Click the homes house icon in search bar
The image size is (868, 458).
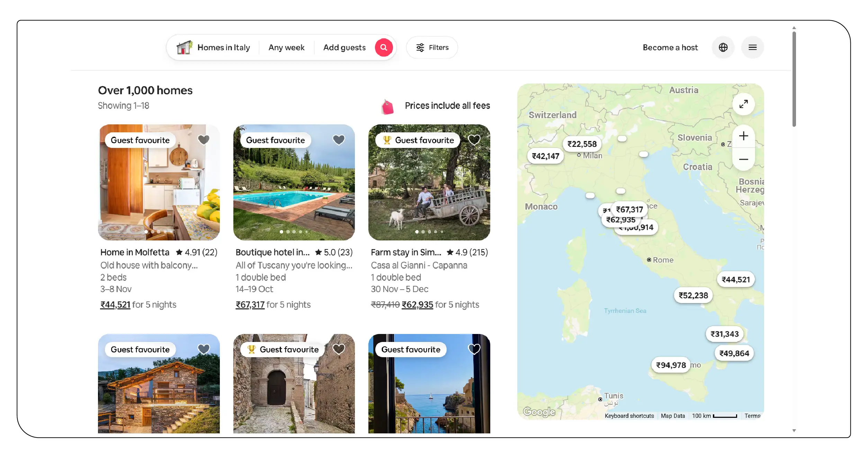point(184,47)
